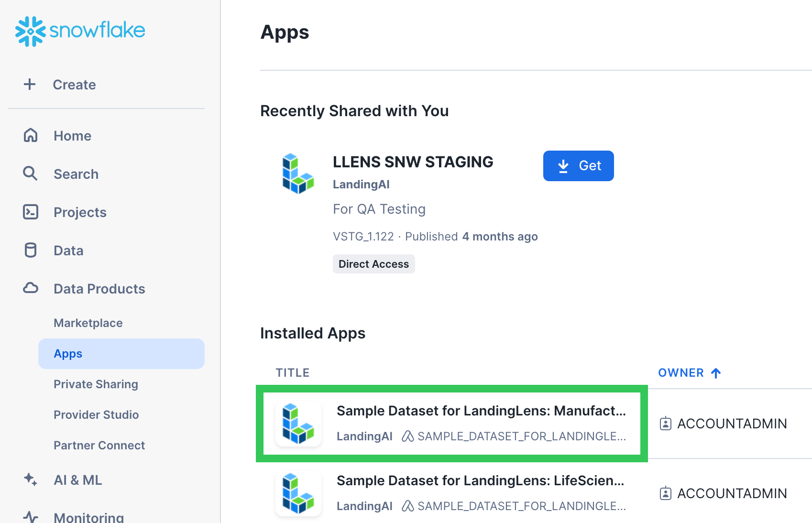Screen dimensions: 812x523
Task: Select Partner Connect in sidebar
Action: coord(99,446)
